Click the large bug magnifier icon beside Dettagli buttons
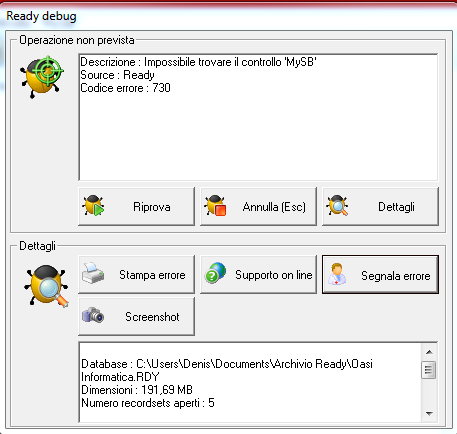The width and height of the screenshot is (457, 434). [46, 286]
